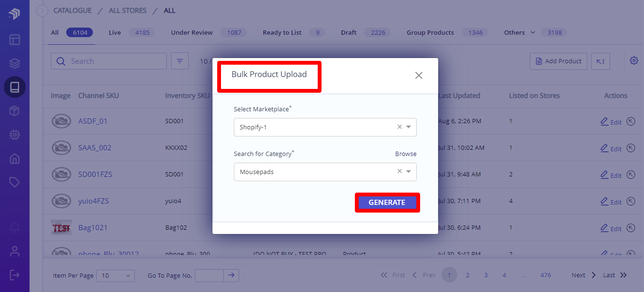
Task: Go to page 3
Action: coord(486,275)
